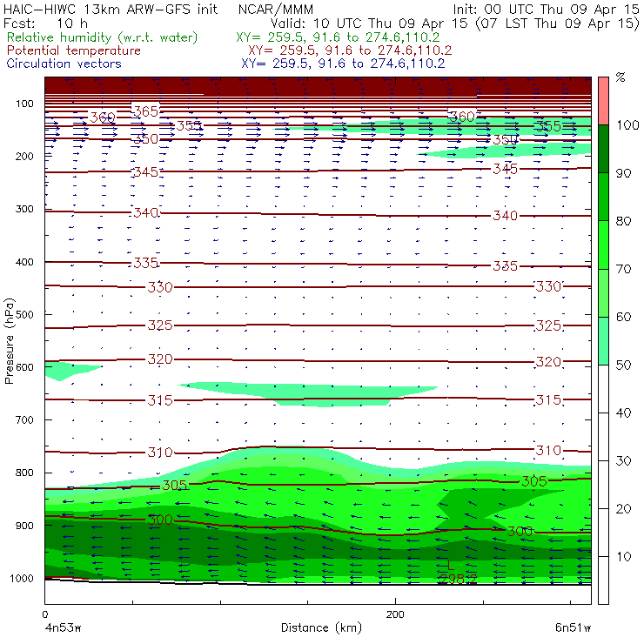
Task: Pick the bright green 70–80% colorbar segment
Action: point(603,245)
